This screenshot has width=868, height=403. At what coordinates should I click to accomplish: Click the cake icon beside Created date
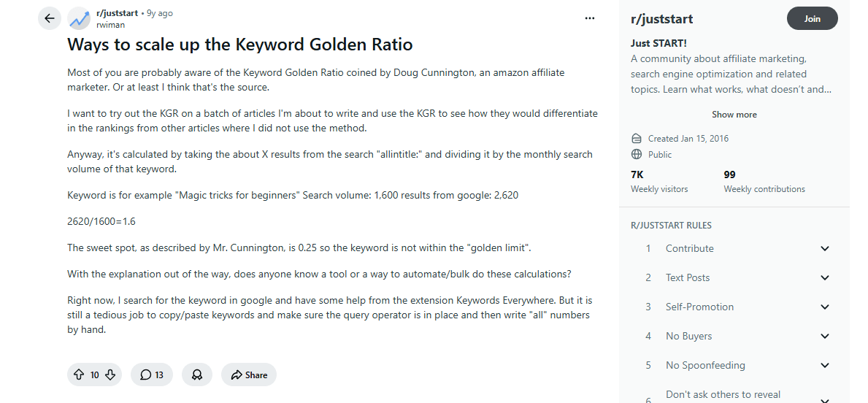pos(637,139)
